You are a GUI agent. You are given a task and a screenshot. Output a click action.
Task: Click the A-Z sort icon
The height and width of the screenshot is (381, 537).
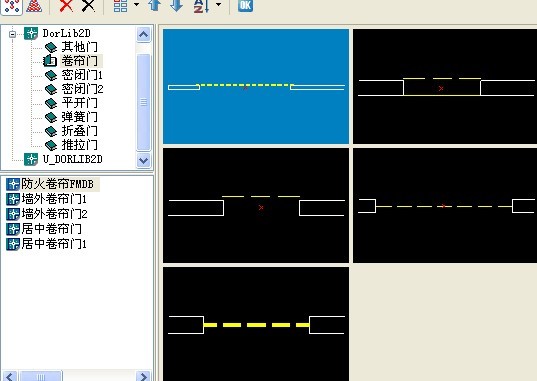[201, 5]
